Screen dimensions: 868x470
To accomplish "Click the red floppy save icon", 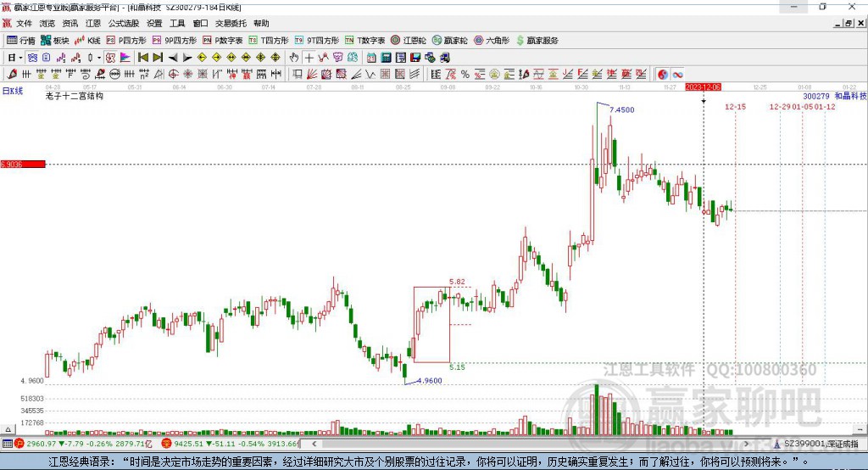I will pos(415,58).
